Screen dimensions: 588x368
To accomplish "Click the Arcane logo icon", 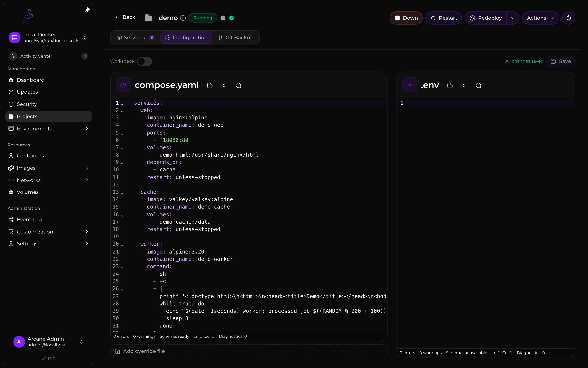I will point(28,16).
